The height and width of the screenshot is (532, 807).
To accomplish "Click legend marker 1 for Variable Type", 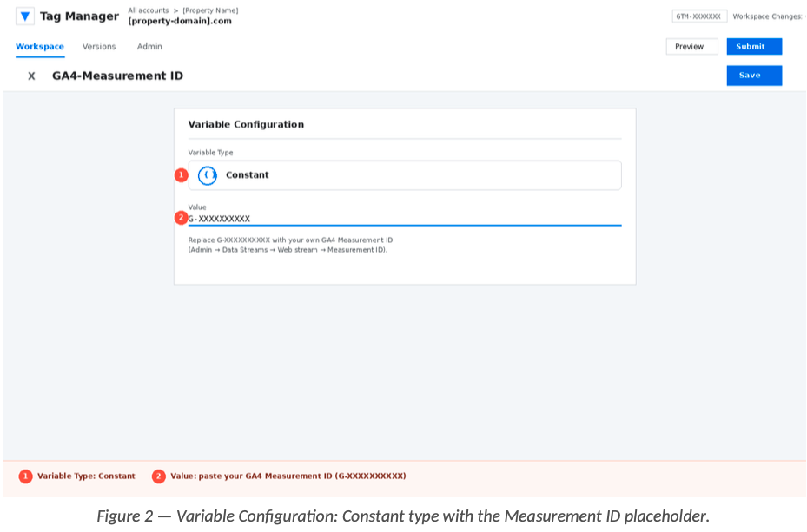I will click(x=25, y=476).
